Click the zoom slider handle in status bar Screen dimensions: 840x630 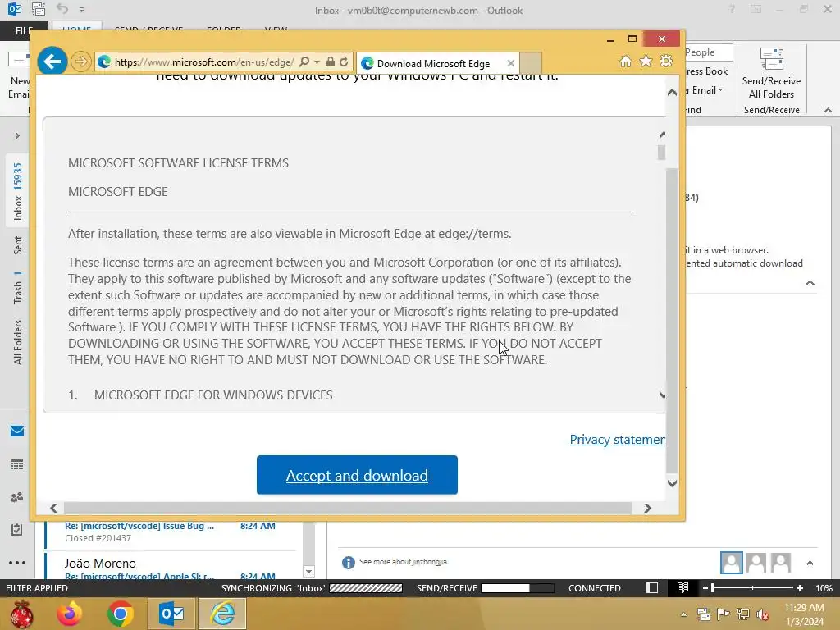pyautogui.click(x=713, y=588)
